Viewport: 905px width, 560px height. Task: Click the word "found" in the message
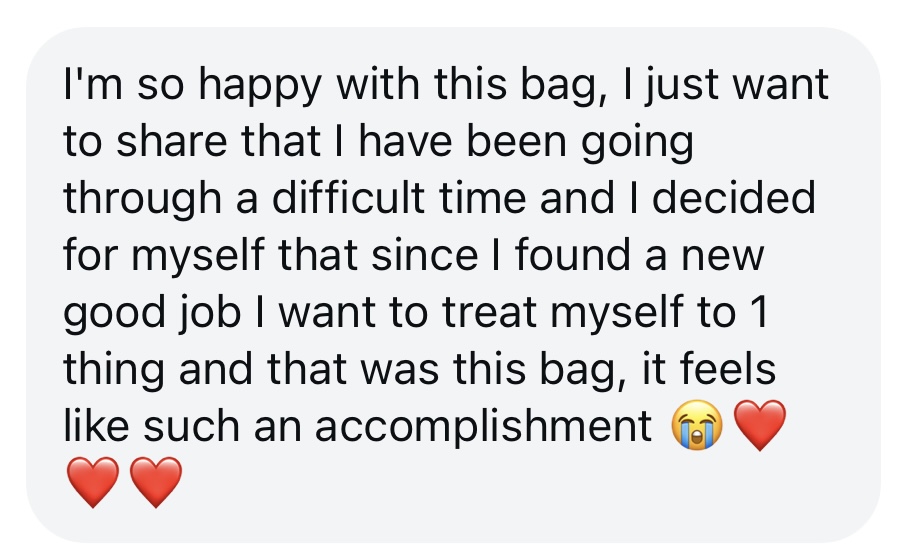click(572, 255)
